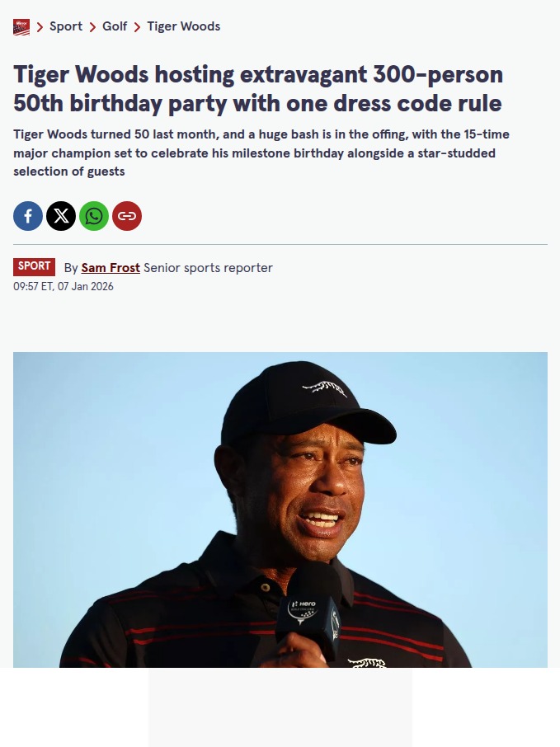Image resolution: width=560 pixels, height=747 pixels.
Task: Open the Sport breadcrumb section
Action: [66, 26]
